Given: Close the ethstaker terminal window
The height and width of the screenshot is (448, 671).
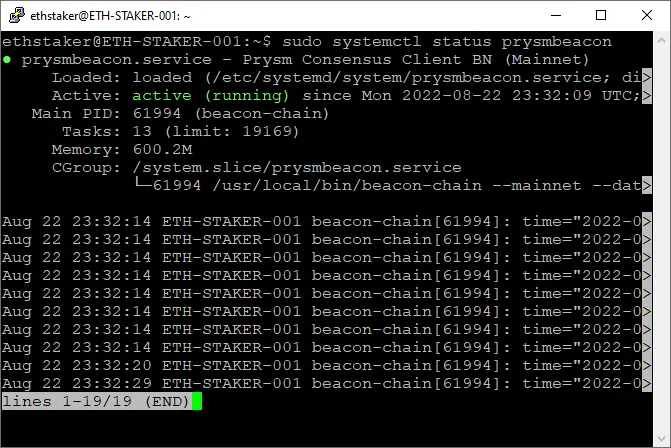Looking at the screenshot, I should [647, 15].
